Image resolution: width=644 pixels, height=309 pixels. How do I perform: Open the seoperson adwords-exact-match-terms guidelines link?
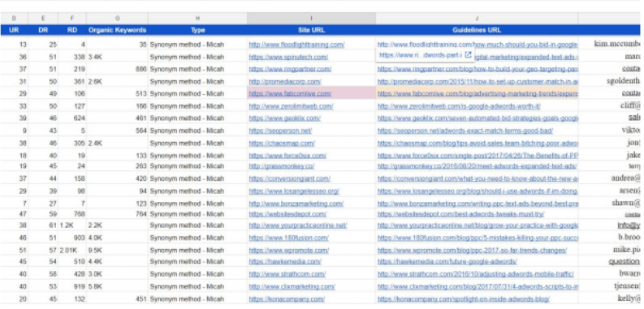pos(465,131)
